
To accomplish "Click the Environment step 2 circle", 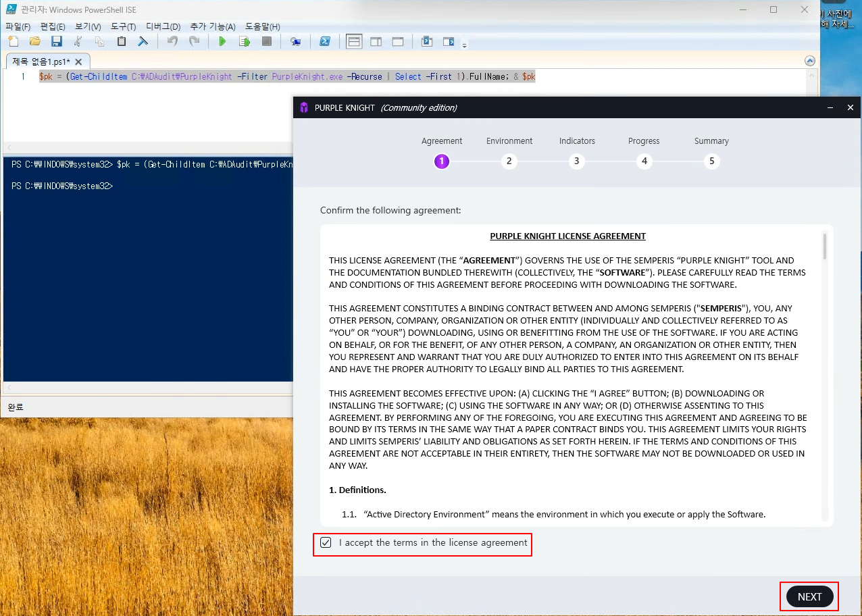I will pyautogui.click(x=509, y=161).
